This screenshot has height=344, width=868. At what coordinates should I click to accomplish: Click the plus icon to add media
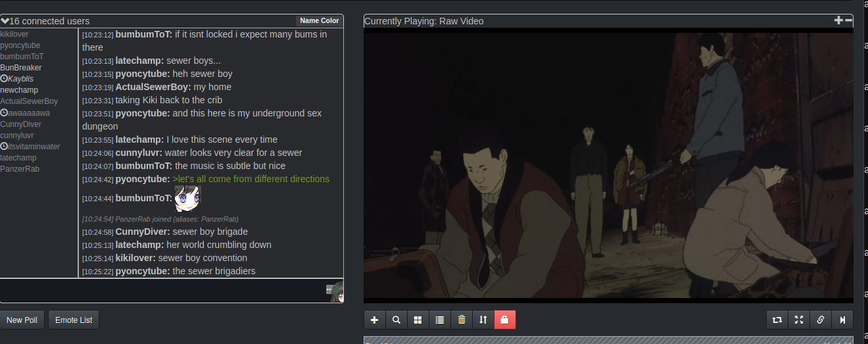point(375,320)
